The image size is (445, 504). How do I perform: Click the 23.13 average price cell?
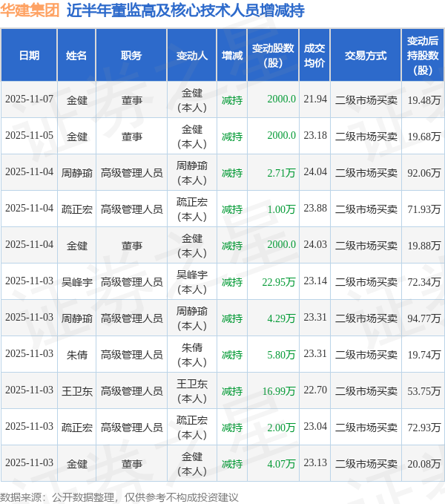coord(315,462)
